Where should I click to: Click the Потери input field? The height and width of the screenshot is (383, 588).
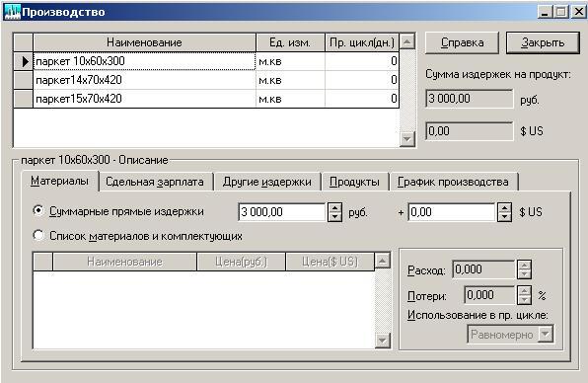tap(489, 295)
